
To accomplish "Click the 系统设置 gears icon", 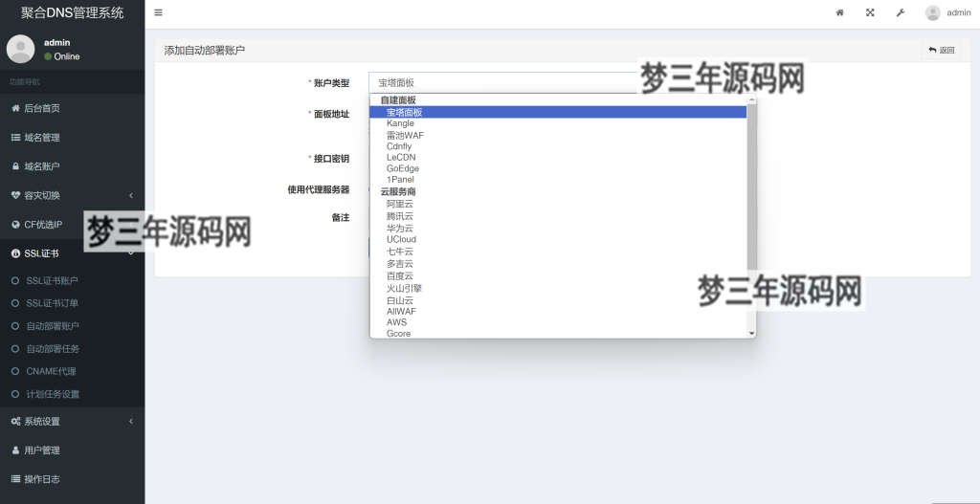I will 15,422.
